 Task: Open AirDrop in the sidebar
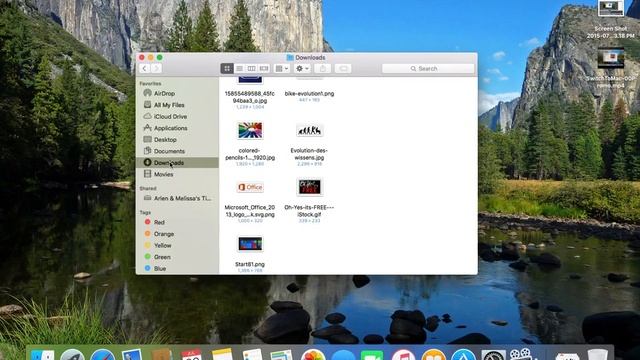click(x=178, y=93)
